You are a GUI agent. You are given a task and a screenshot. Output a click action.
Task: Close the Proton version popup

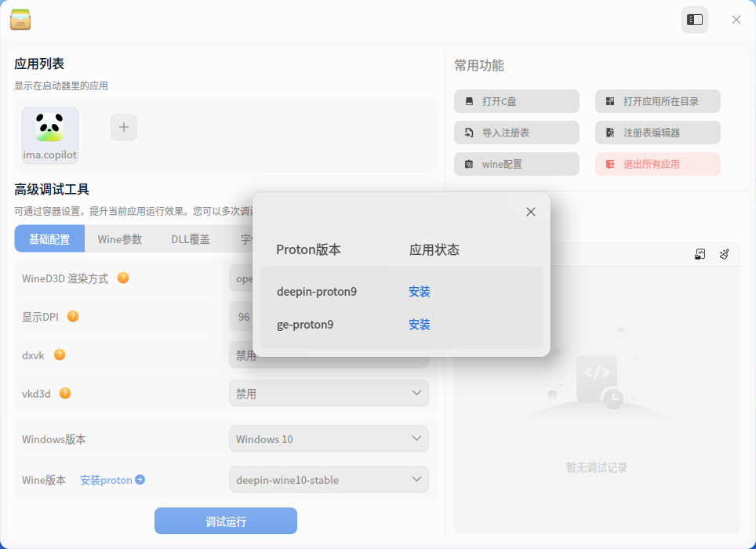click(531, 212)
